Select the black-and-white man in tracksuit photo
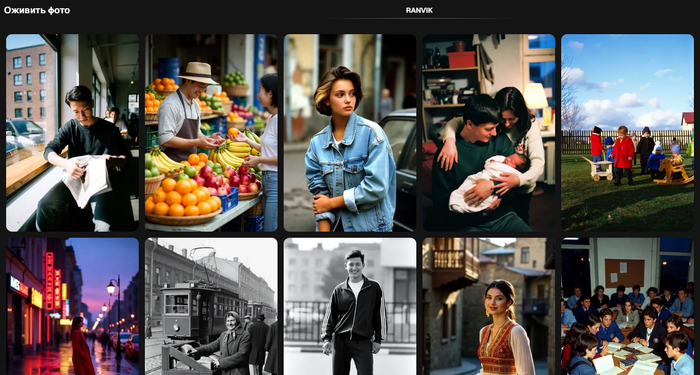 pyautogui.click(x=350, y=306)
